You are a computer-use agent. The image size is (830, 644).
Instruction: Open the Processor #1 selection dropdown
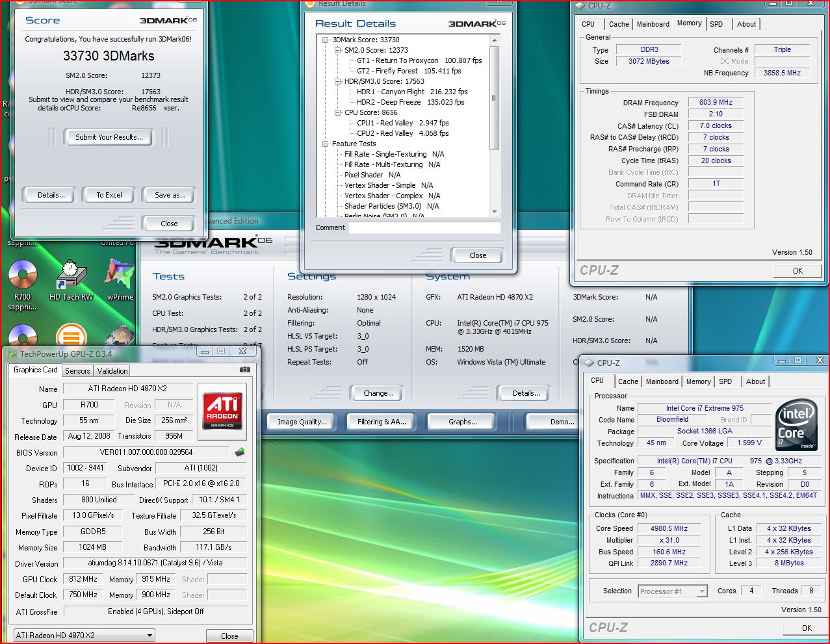pos(702,591)
